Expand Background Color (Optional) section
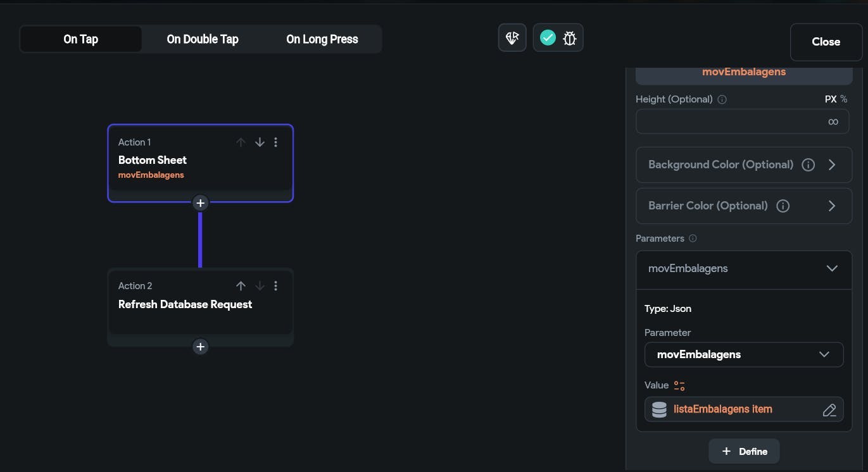Image resolution: width=868 pixels, height=472 pixels. (831, 165)
